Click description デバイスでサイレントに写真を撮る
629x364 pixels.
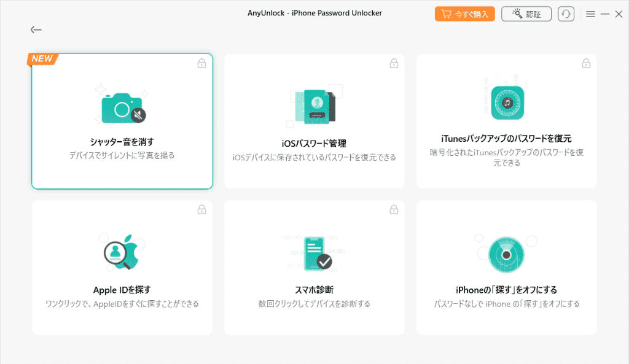point(122,155)
